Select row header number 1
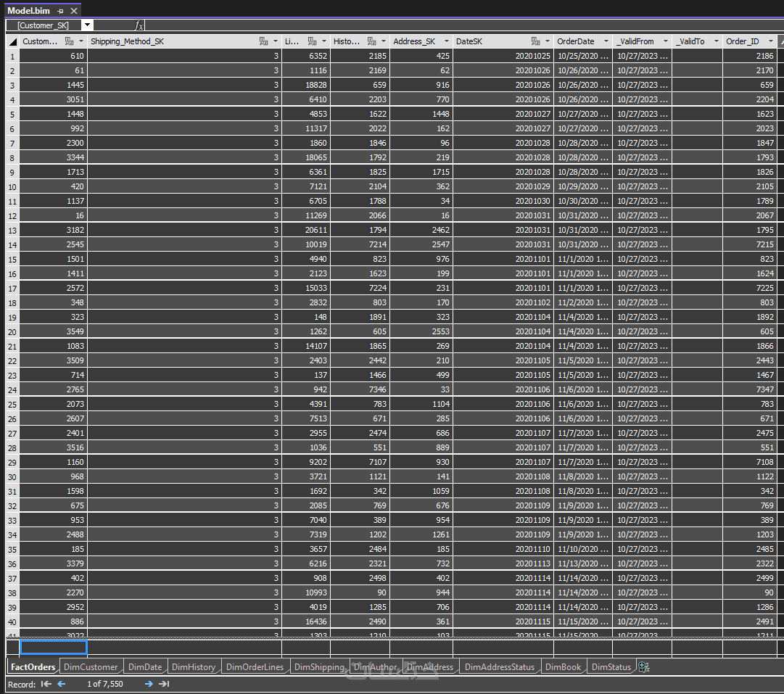 click(x=12, y=57)
